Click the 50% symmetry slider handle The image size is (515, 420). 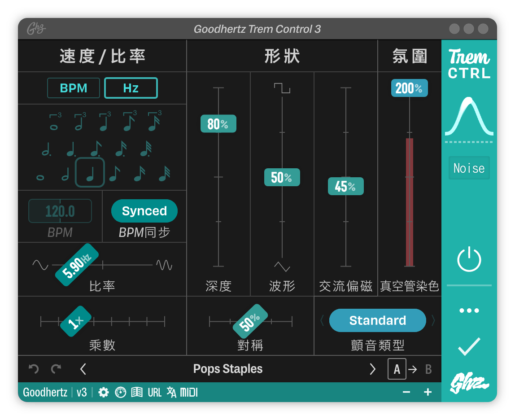(250, 321)
